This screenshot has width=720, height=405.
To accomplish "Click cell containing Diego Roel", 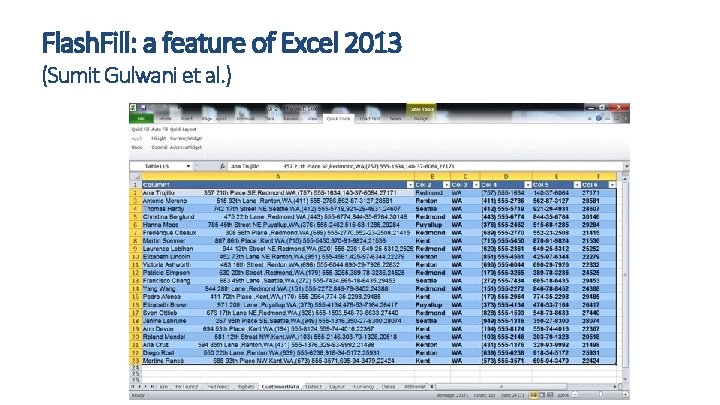I will tap(278, 353).
